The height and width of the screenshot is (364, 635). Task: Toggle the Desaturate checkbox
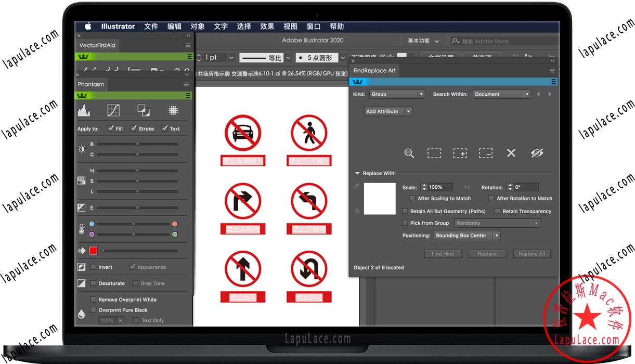coord(94,283)
